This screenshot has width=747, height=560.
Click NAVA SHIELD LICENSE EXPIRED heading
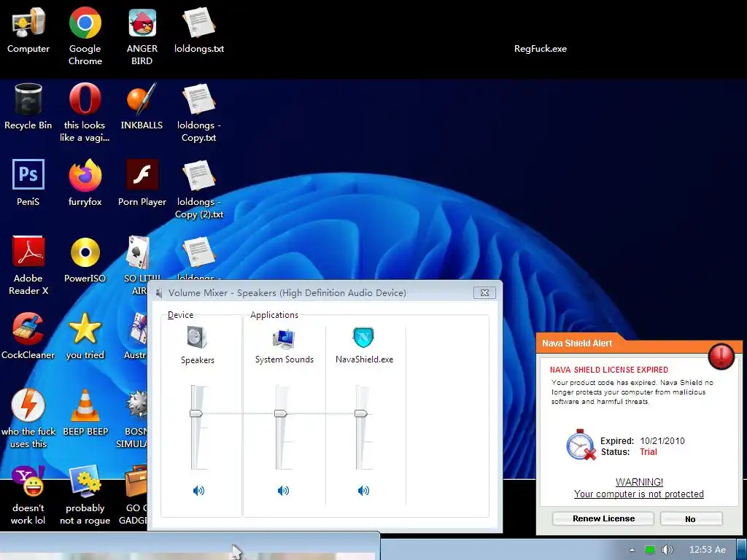point(609,370)
